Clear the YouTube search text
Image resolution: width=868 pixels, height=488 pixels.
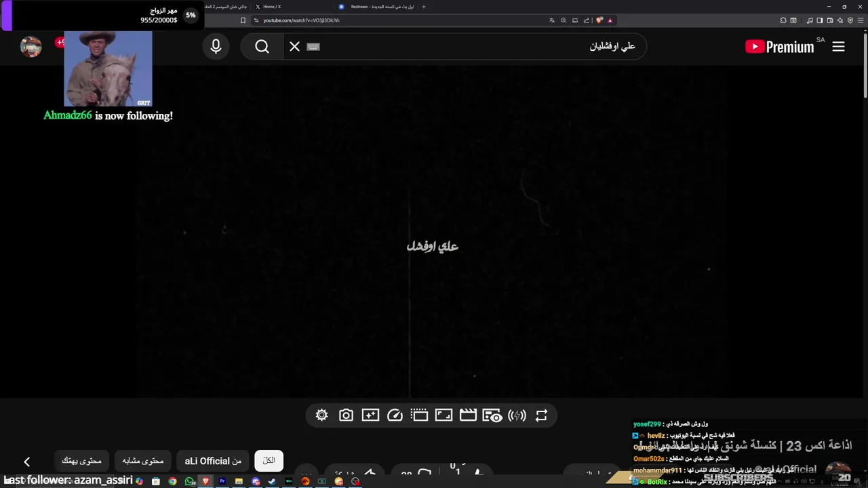pos(294,46)
